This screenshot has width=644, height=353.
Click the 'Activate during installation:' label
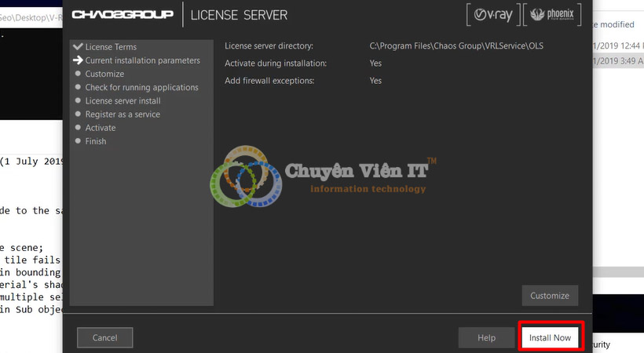pos(276,64)
